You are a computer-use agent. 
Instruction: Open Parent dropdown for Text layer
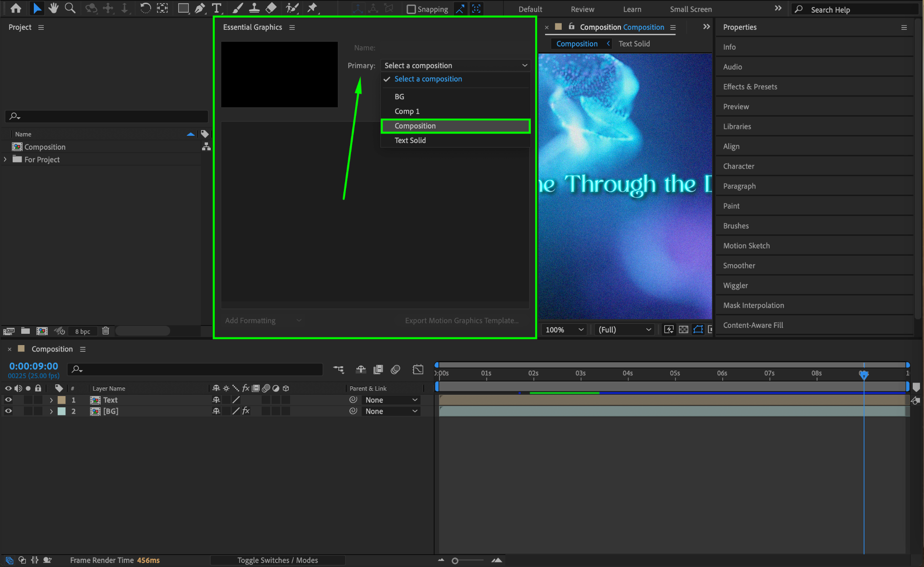pyautogui.click(x=391, y=400)
